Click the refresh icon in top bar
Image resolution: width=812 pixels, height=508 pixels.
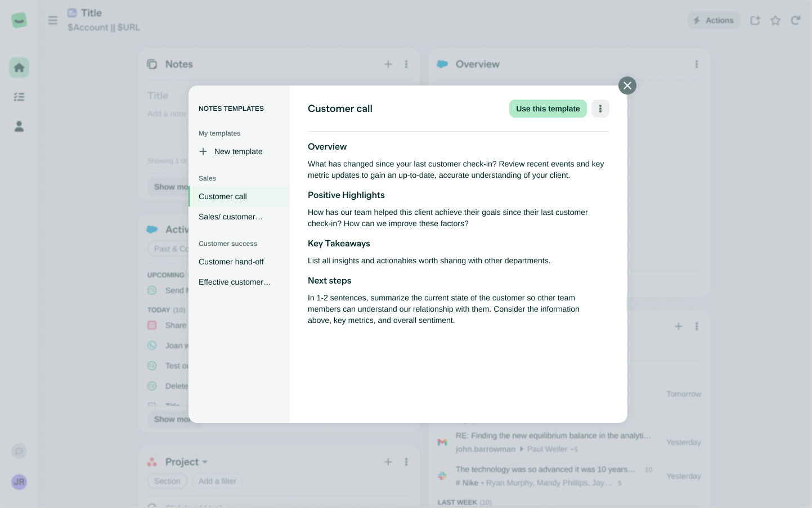(796, 20)
